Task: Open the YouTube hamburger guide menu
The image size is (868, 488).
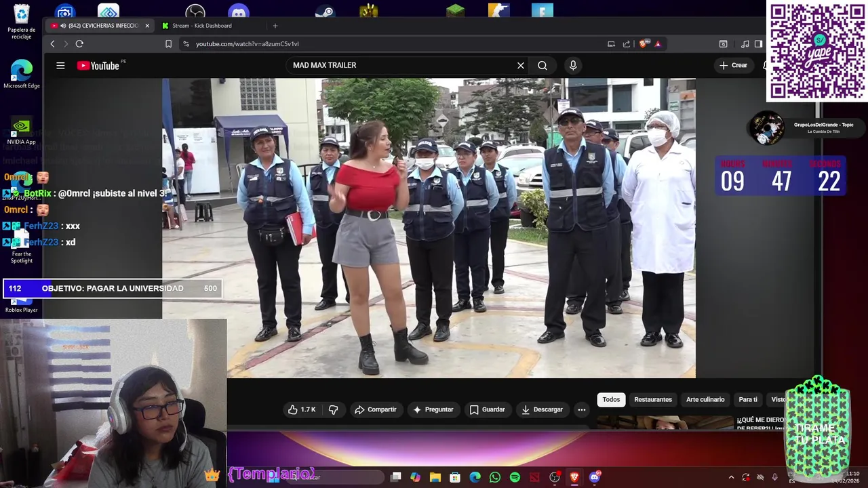Action: (x=60, y=66)
